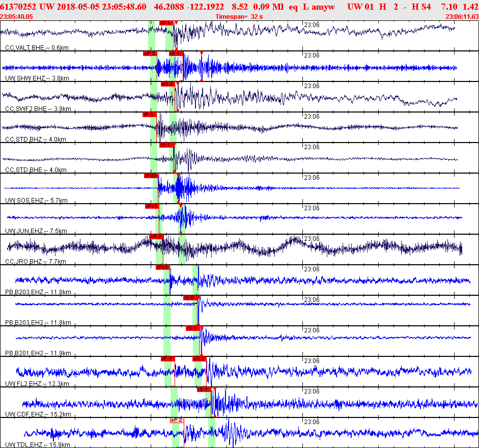Screen dimensions: 479x448
Task: Click the CC.VALT BHE -- 0.6km station label
Action: coord(37,48)
